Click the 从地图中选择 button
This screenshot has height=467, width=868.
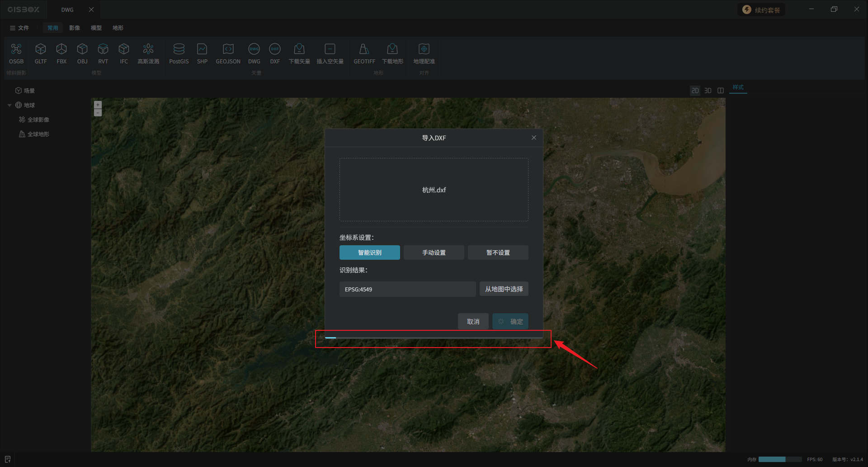coord(504,289)
